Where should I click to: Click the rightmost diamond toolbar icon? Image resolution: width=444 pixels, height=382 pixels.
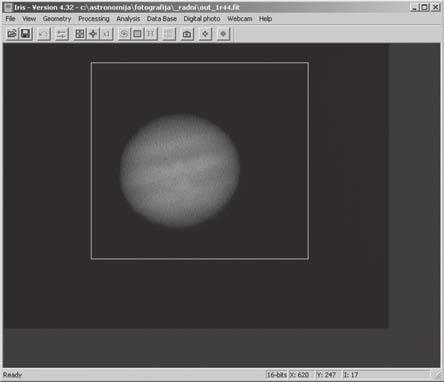point(223,34)
